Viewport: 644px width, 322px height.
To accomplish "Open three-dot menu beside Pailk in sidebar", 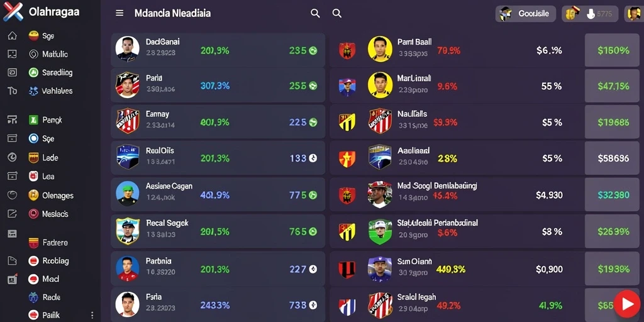I will (x=92, y=315).
